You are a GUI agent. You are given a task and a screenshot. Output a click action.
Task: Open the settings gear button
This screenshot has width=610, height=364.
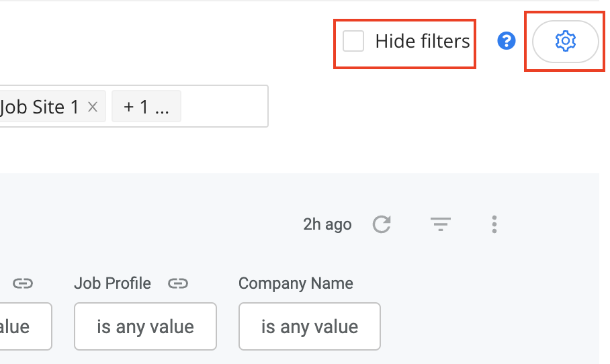coord(565,41)
